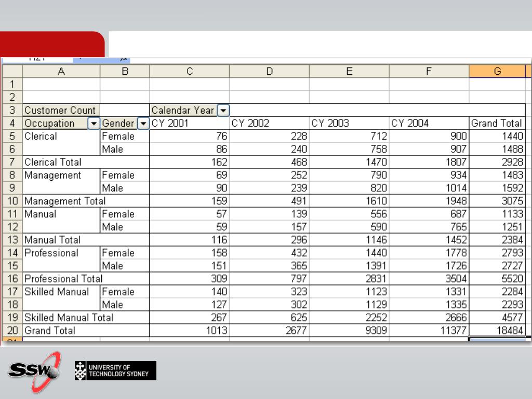Select column A header

pos(61,71)
